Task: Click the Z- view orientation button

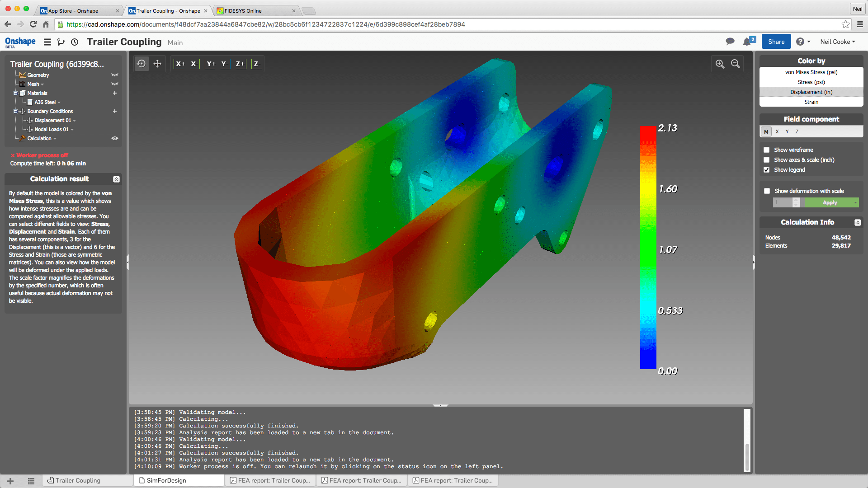Action: tap(257, 64)
